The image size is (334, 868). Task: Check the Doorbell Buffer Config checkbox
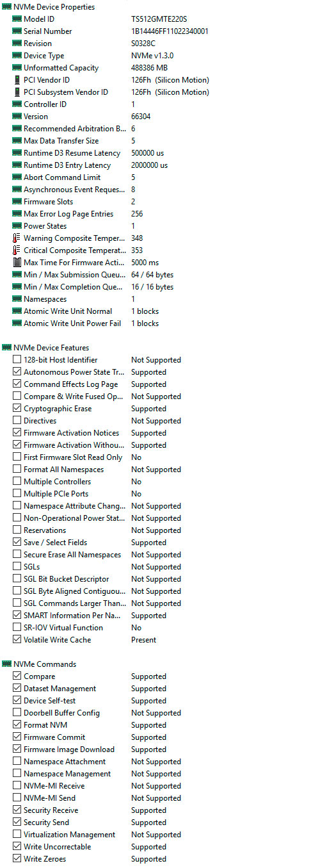coord(17,713)
